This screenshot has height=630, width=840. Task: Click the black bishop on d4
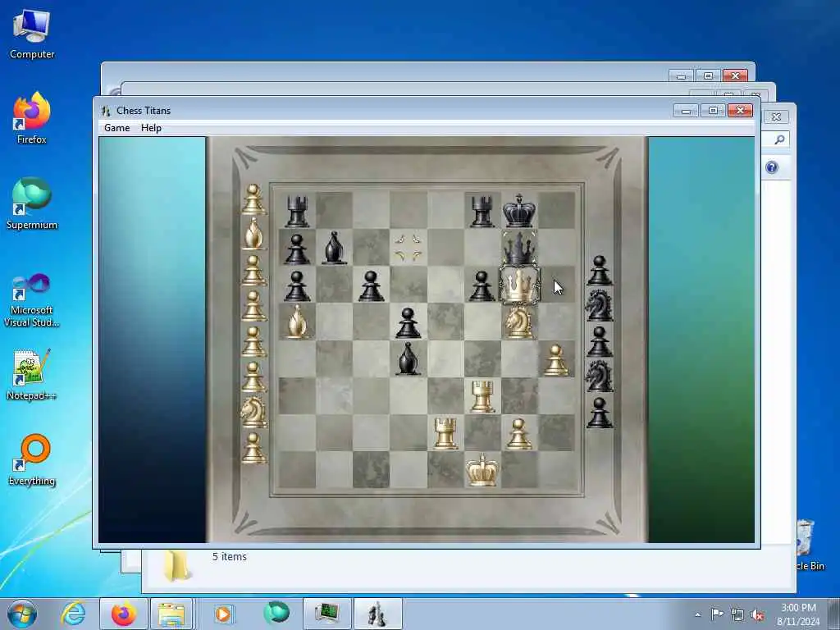point(409,358)
